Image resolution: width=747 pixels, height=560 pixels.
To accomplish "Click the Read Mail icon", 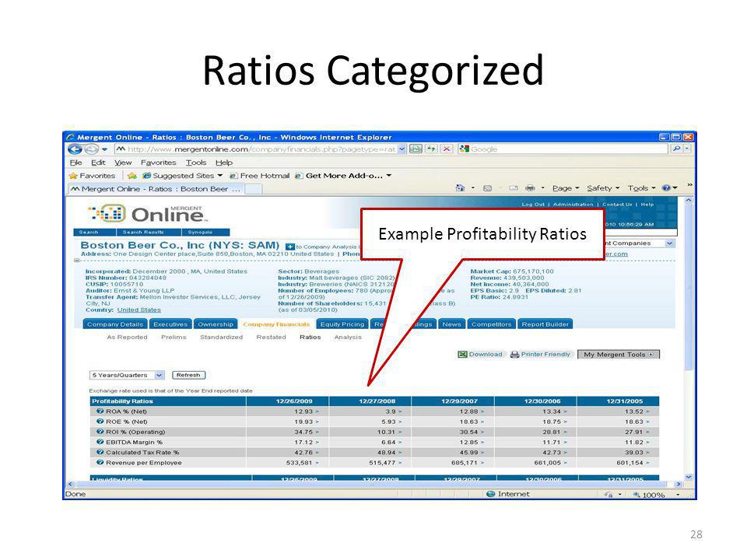I will coord(513,188).
